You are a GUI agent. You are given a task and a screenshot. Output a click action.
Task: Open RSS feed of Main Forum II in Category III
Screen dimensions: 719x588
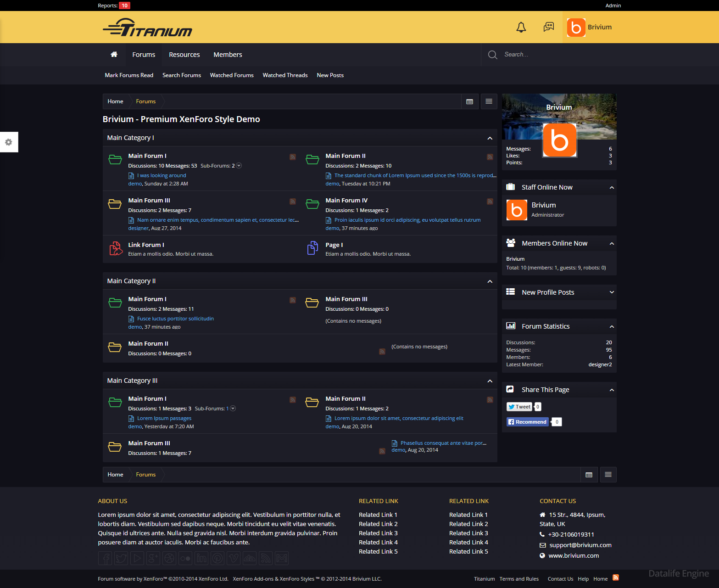(x=490, y=400)
